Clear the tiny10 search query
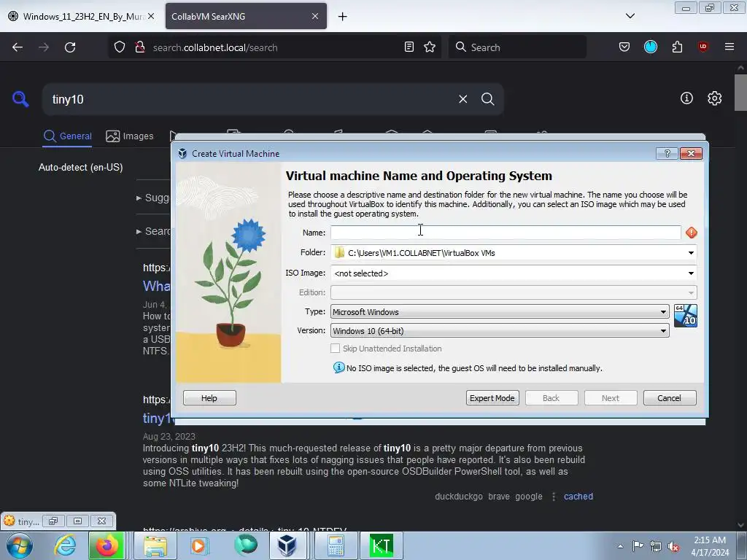This screenshot has width=747, height=560. (462, 99)
